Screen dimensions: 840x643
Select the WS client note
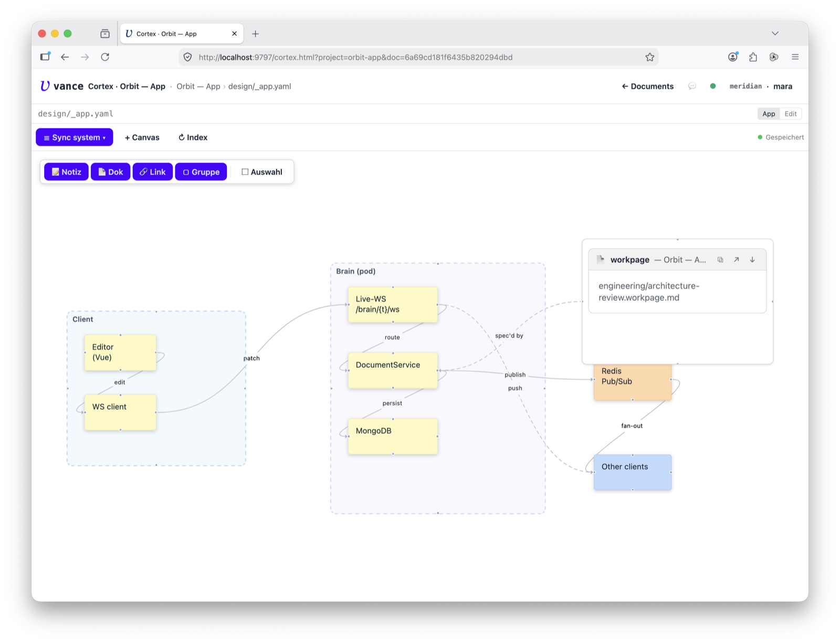tap(120, 412)
